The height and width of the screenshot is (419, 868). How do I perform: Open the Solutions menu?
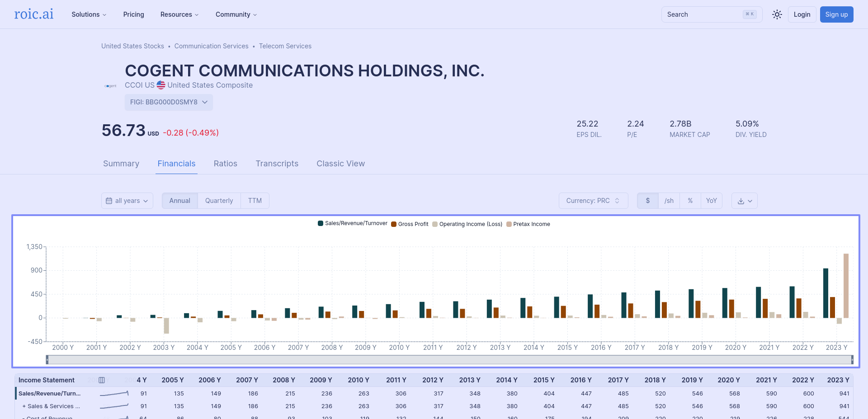pyautogui.click(x=89, y=14)
